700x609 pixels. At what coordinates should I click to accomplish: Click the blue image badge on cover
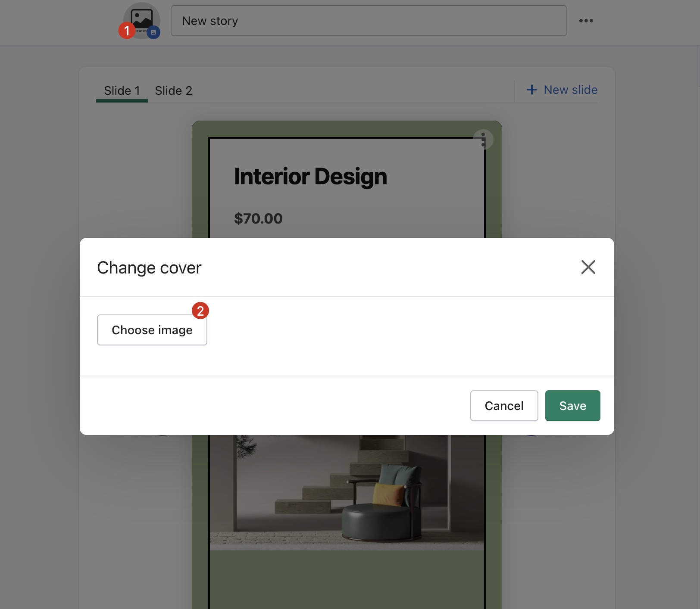coord(153,32)
